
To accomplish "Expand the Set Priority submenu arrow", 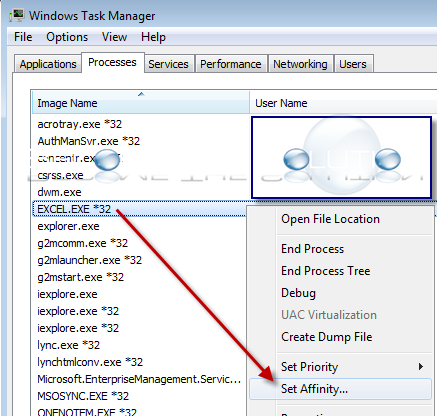I will tap(421, 367).
